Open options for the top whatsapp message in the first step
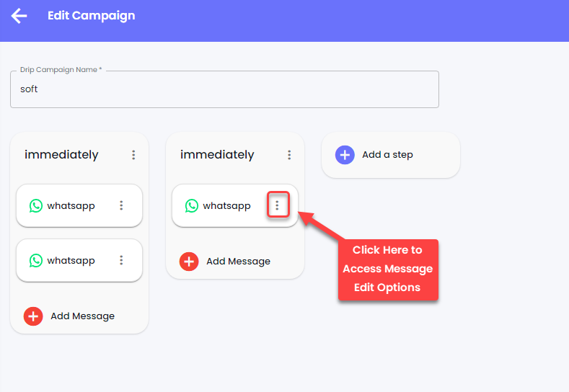569x392 pixels. pyautogui.click(x=121, y=205)
